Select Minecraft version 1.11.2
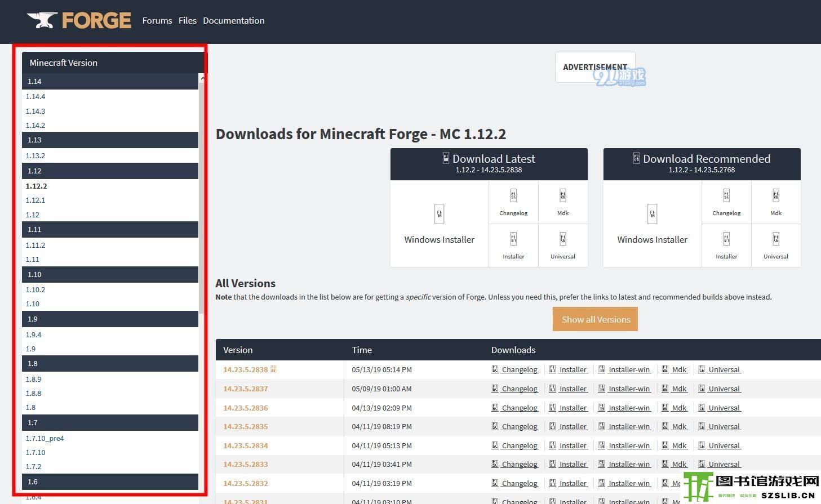 pos(35,245)
